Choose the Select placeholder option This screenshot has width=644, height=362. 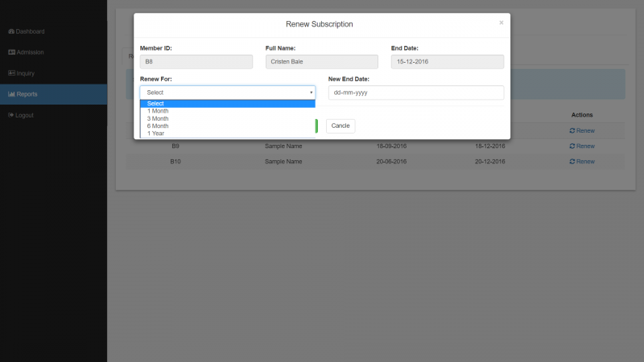227,104
